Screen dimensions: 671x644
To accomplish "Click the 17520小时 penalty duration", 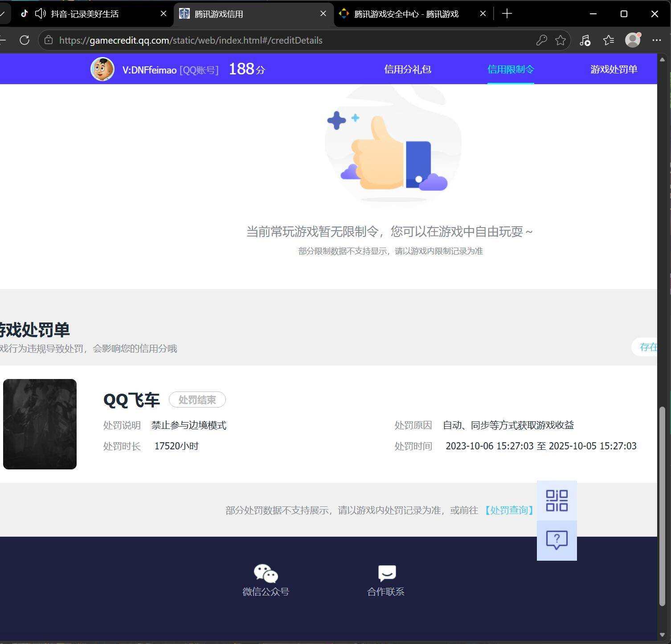I will point(176,446).
